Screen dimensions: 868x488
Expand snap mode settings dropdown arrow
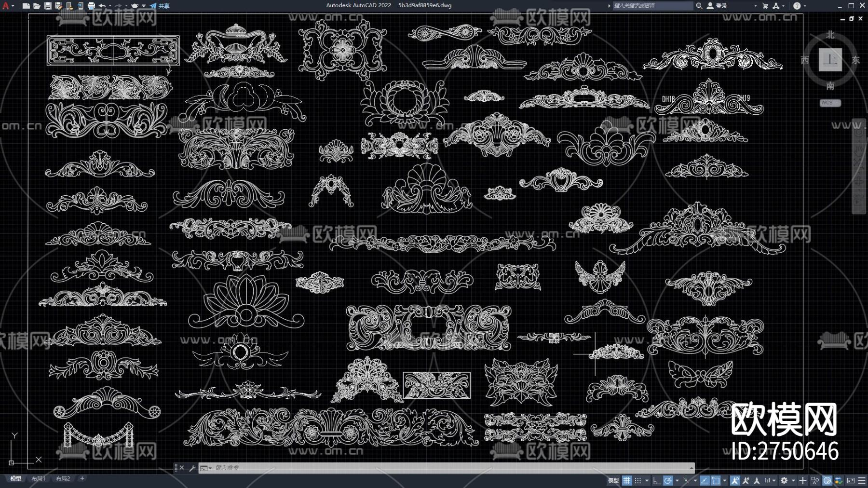(647, 481)
